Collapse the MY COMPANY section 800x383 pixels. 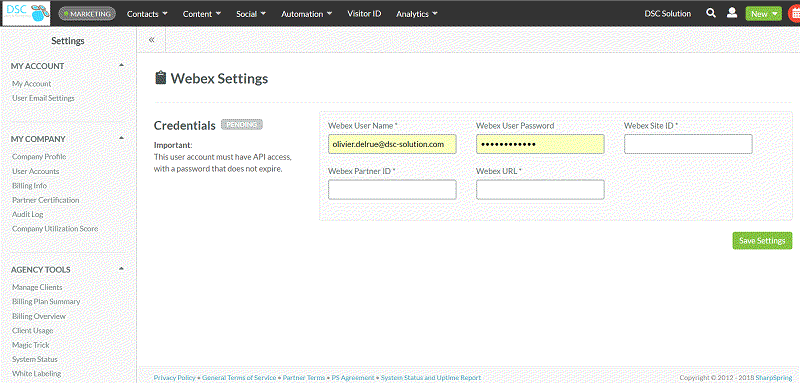[x=121, y=139]
